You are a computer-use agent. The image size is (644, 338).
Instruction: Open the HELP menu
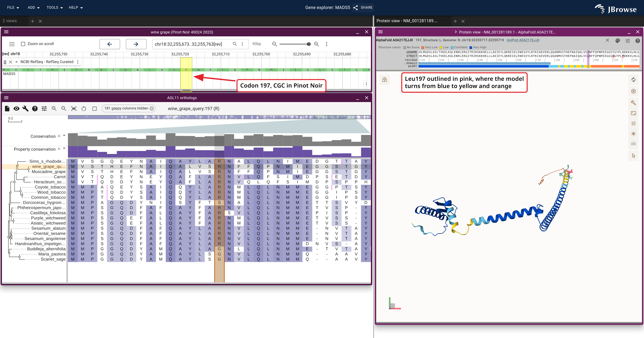point(76,8)
